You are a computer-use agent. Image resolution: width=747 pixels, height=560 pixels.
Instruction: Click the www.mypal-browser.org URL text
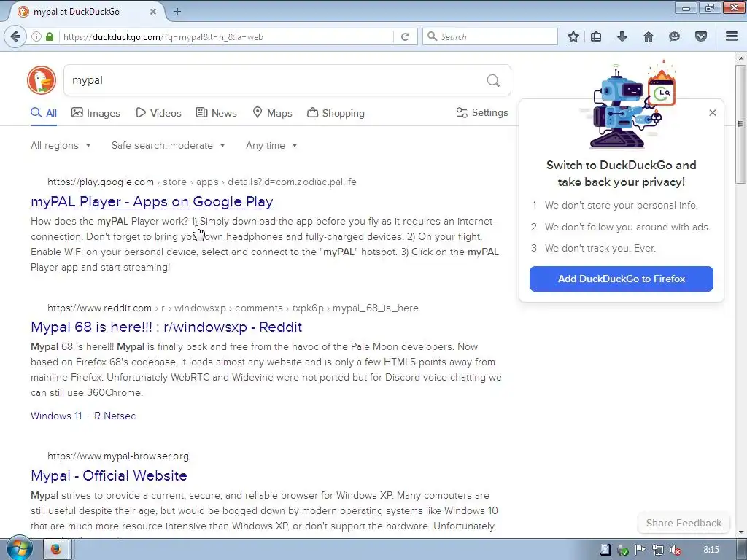(118, 456)
